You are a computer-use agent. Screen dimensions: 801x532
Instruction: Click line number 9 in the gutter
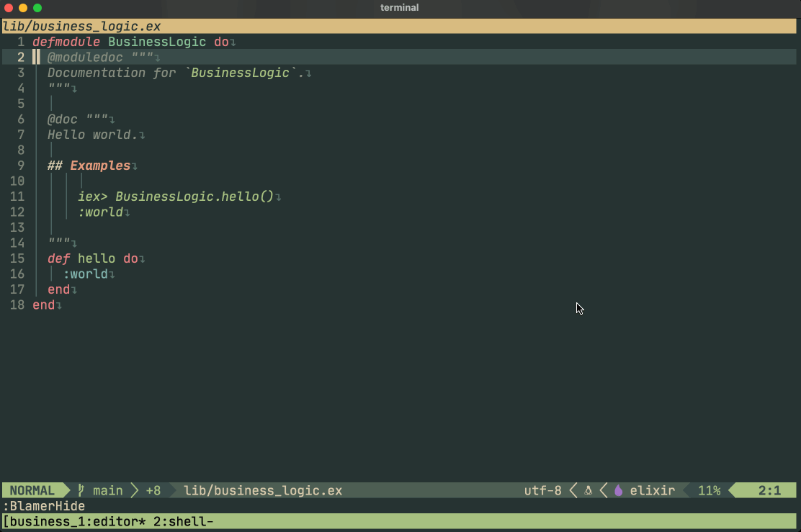pyautogui.click(x=21, y=166)
